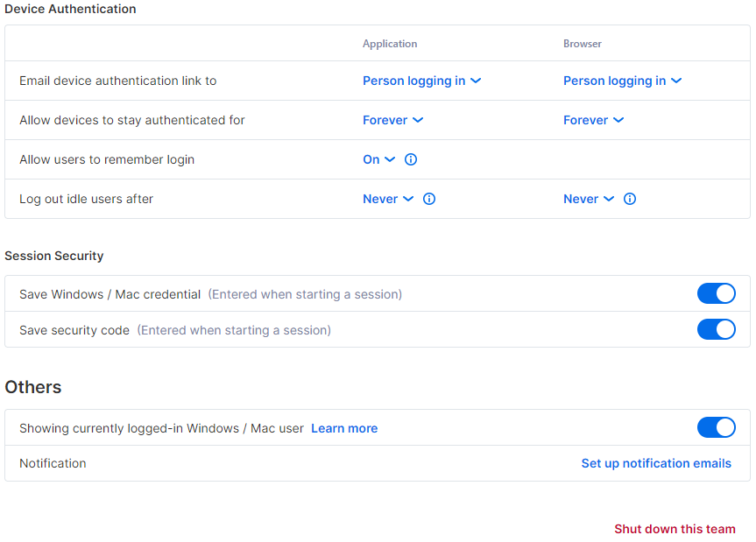Screen dimensions: 756x542
Task: Click the Application column header
Action: click(390, 44)
